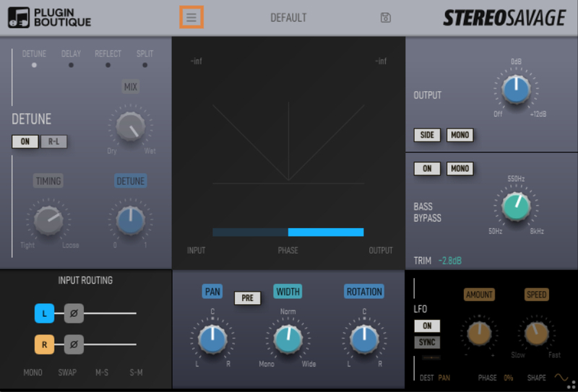The image size is (578, 392).
Task: Change the LFO DEST PAN value
Action: click(444, 378)
